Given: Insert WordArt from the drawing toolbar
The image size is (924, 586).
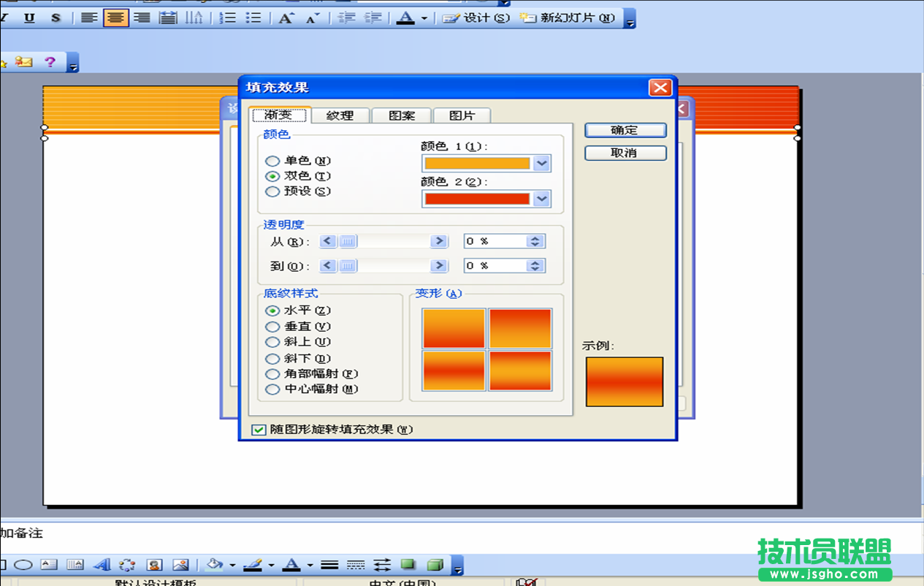Looking at the screenshot, I should [102, 565].
